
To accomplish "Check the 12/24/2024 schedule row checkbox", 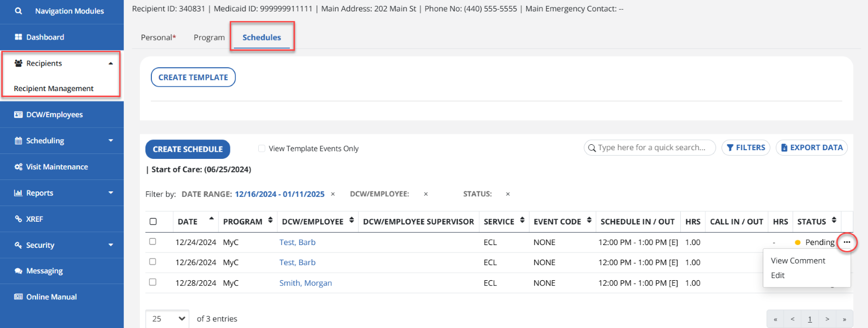I will (152, 242).
